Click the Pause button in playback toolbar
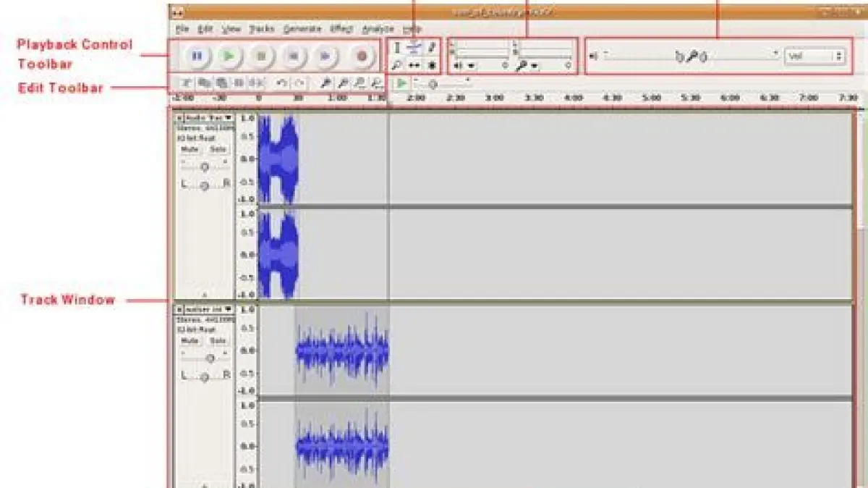The width and height of the screenshot is (868, 488). pyautogui.click(x=197, y=56)
